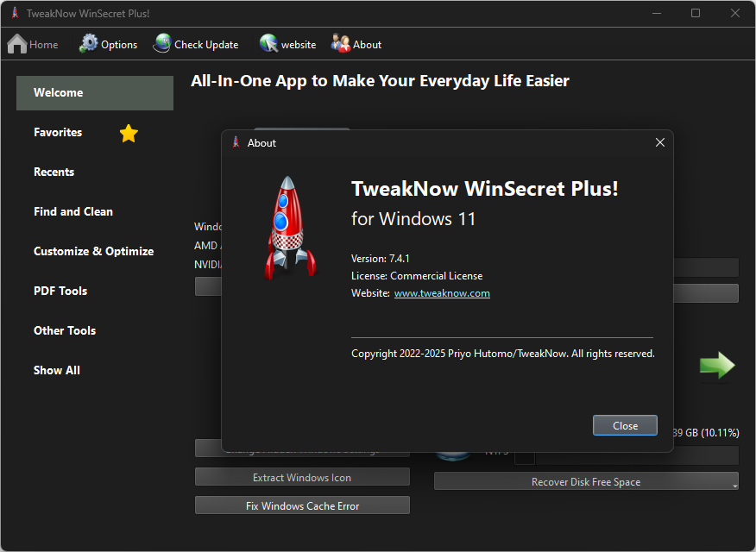Click the Check Update globe icon

point(162,43)
